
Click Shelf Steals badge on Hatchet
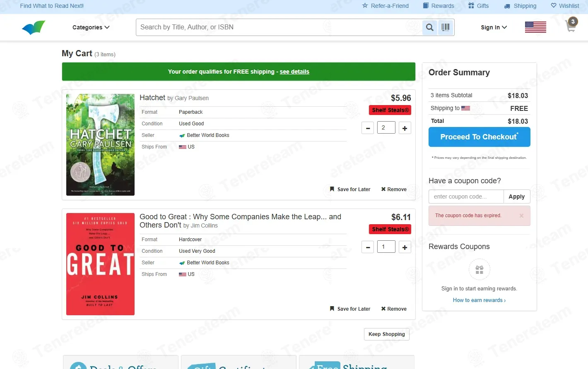tap(390, 110)
